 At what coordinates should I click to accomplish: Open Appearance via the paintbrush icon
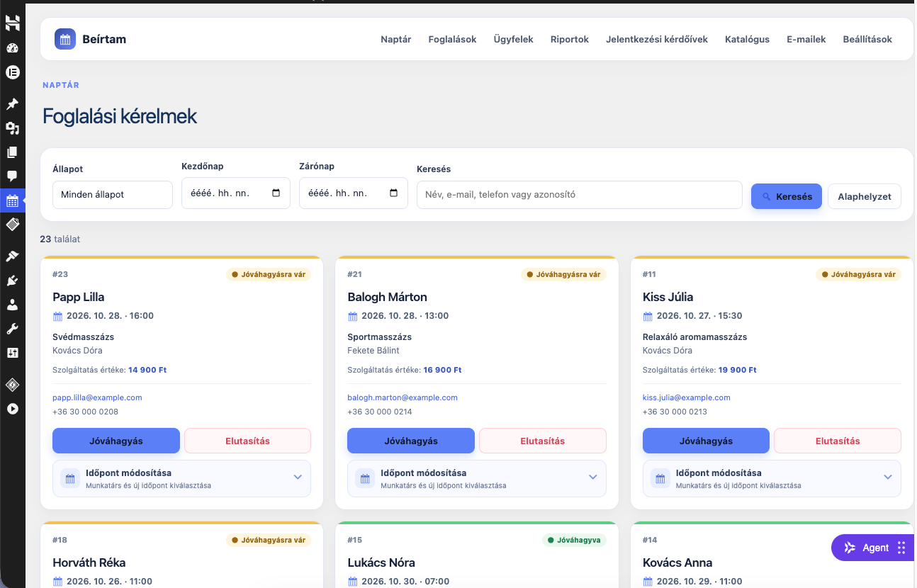point(12,256)
